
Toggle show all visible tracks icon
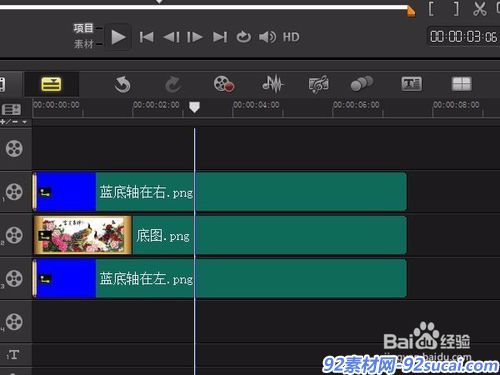point(11,109)
